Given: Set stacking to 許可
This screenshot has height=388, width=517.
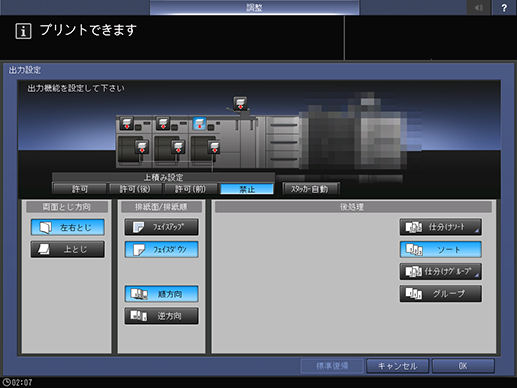Looking at the screenshot, I should click(x=80, y=189).
